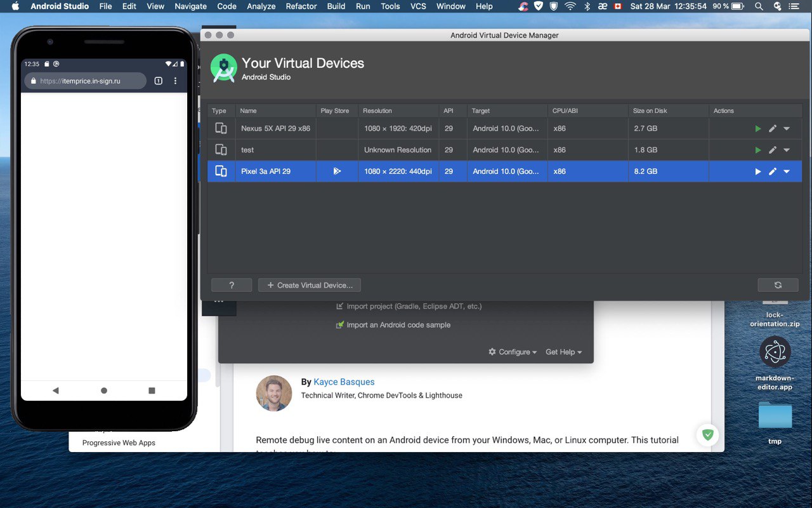
Task: Open AVD Manager help button
Action: tap(232, 285)
